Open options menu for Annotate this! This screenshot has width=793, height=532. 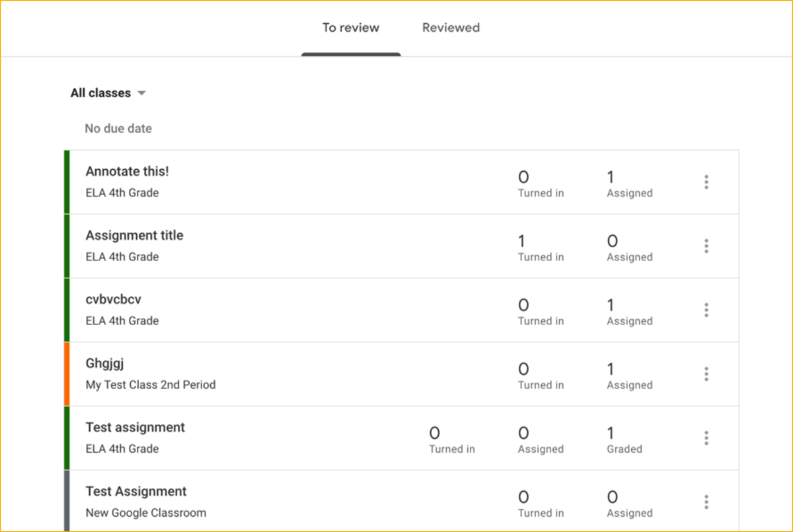point(706,182)
